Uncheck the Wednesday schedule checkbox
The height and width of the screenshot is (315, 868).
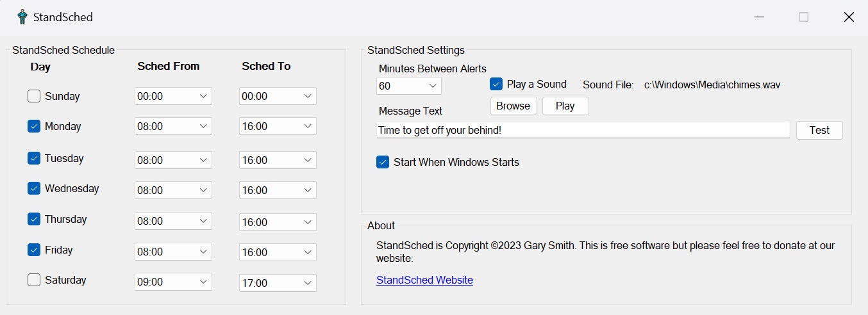34,189
